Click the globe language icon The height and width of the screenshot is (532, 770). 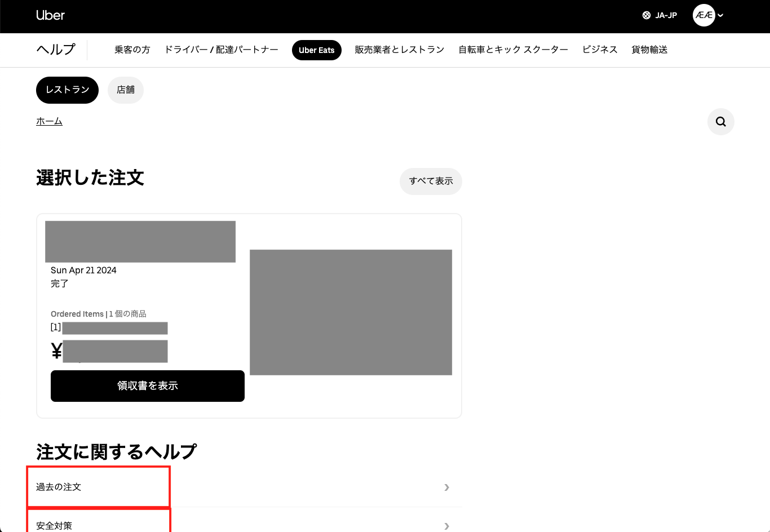tap(647, 16)
